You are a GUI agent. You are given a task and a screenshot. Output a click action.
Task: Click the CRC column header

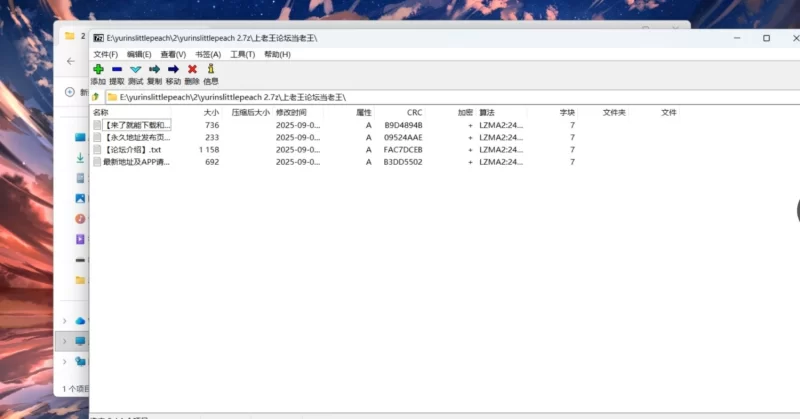point(414,113)
